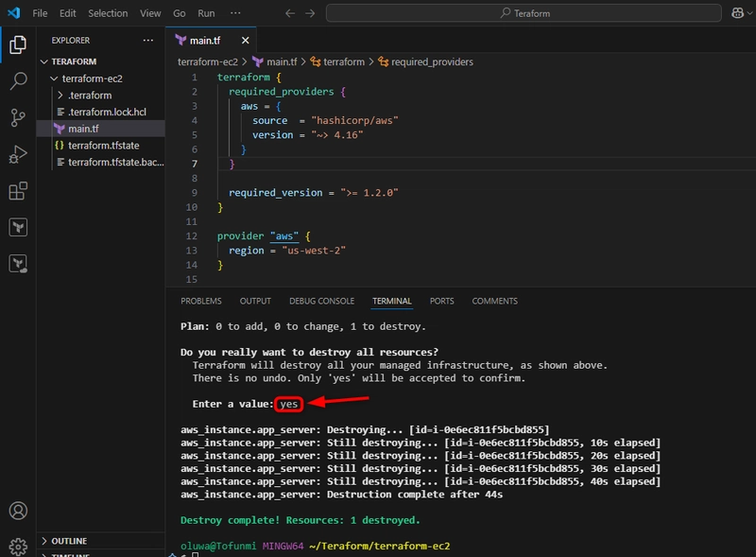Open the Edit menu
This screenshot has height=557, width=756.
(67, 13)
